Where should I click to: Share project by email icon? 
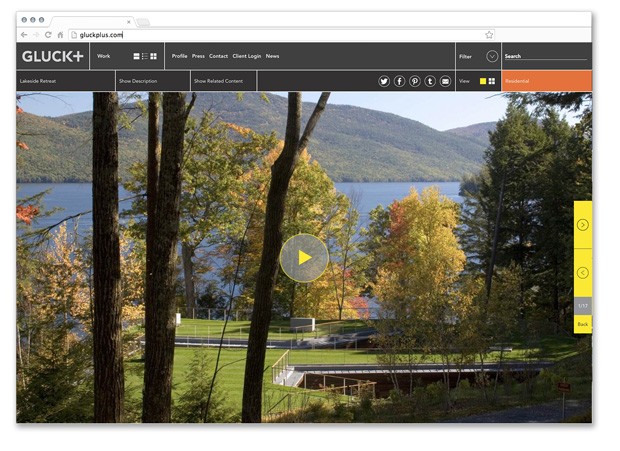[445, 81]
